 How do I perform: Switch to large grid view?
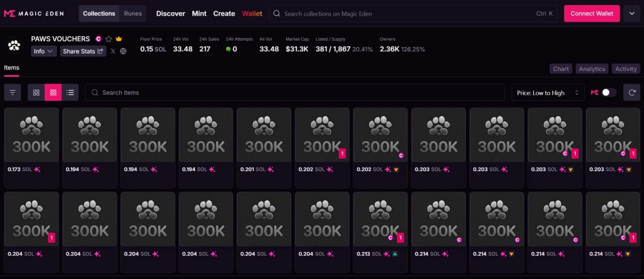pyautogui.click(x=36, y=93)
